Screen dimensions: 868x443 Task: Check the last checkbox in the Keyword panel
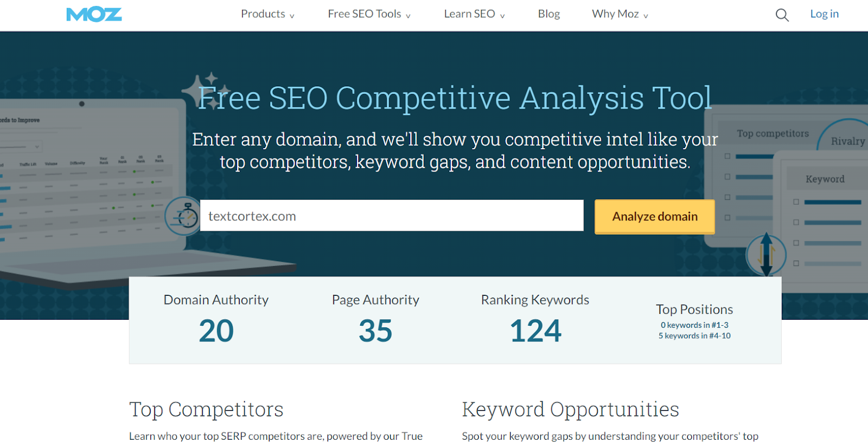pyautogui.click(x=796, y=263)
